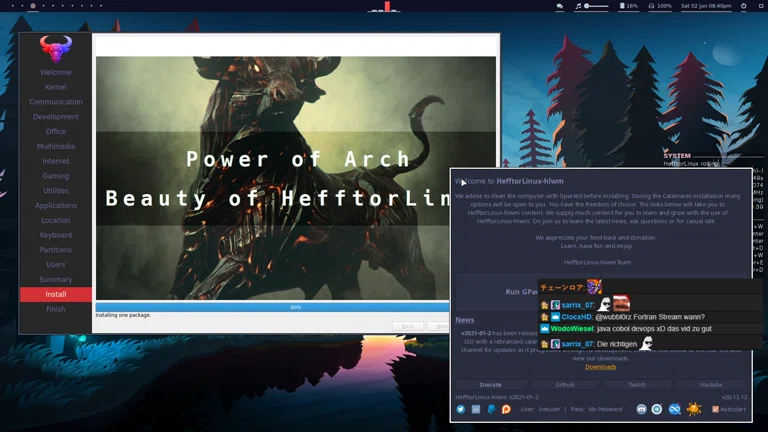Viewport: 768px width, 432px height.
Task: Adjust the volume slider in top bar
Action: click(x=596, y=6)
